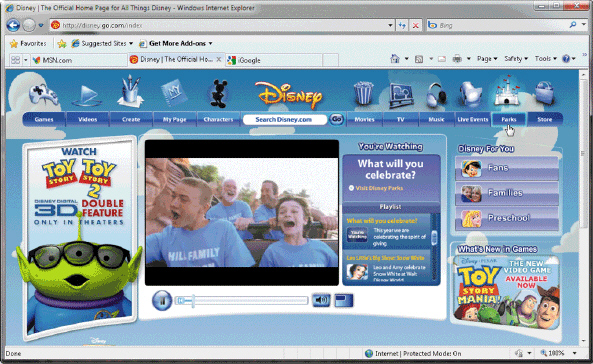593x364 pixels.
Task: Open the Games navigation button
Action: click(x=44, y=119)
